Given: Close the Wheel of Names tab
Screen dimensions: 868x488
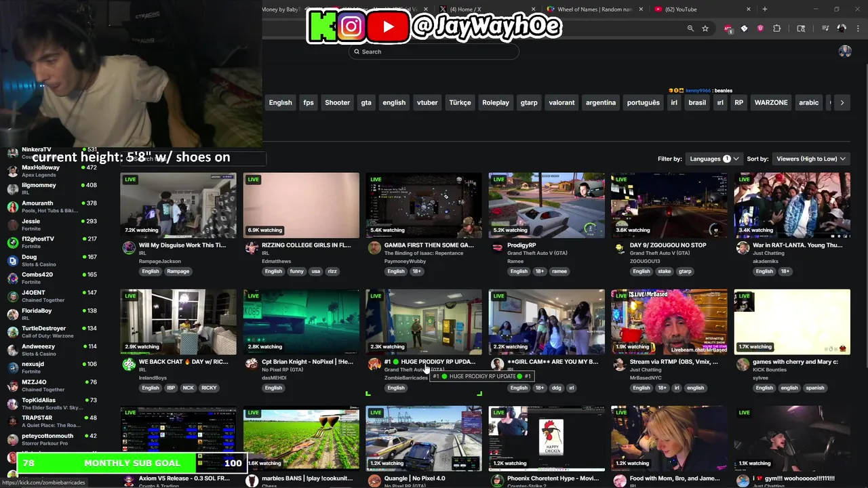Looking at the screenshot, I should [641, 9].
